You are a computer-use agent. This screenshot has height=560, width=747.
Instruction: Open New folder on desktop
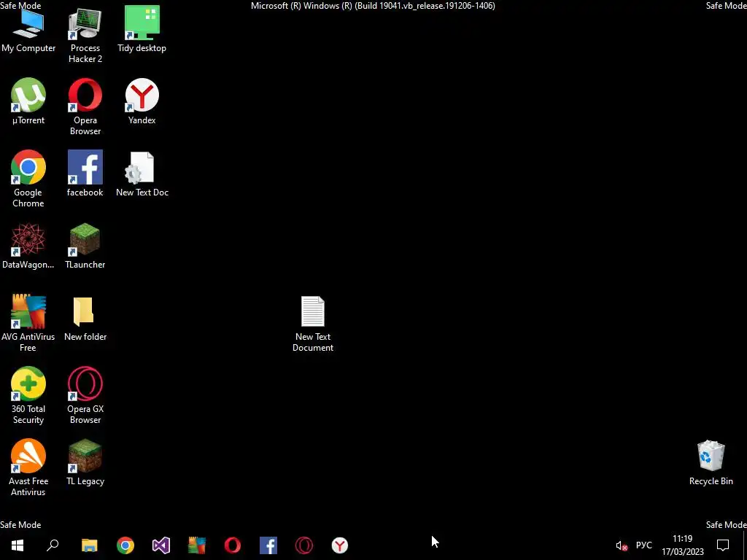85,319
